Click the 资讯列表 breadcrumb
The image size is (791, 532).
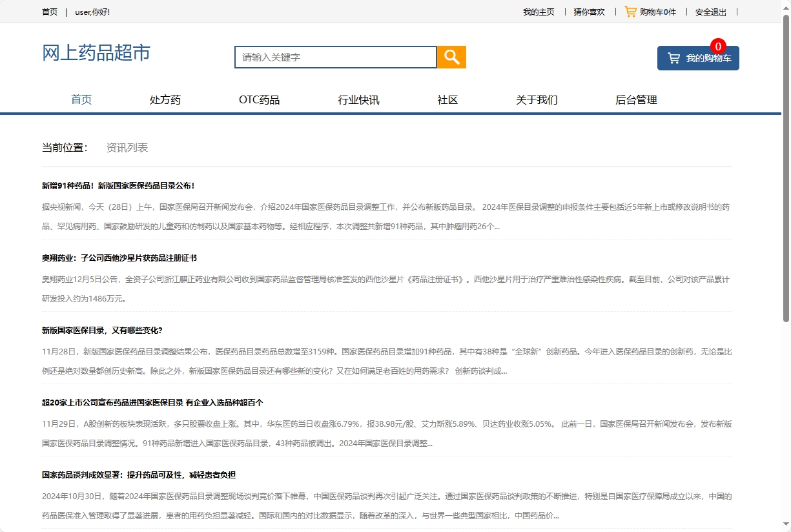(127, 147)
